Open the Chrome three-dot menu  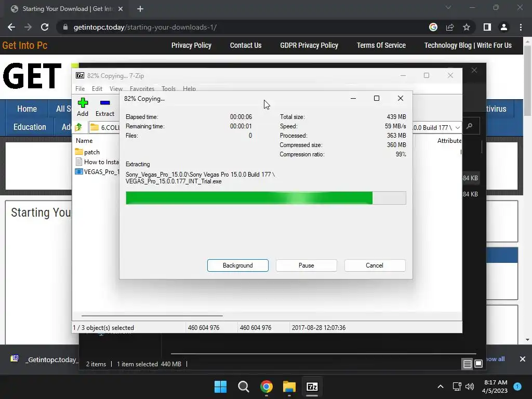521,27
